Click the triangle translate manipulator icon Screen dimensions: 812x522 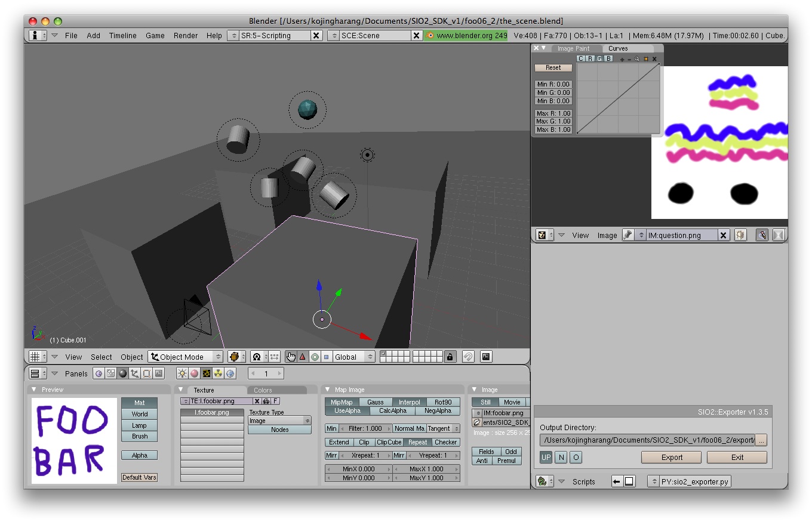click(x=303, y=357)
